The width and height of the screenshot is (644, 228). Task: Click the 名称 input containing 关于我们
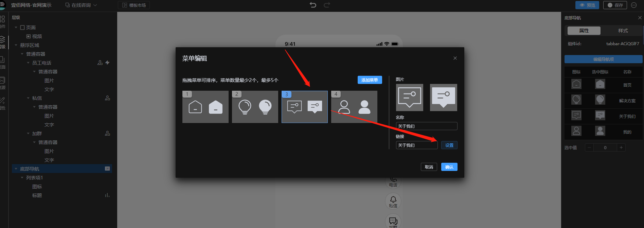pos(426,126)
